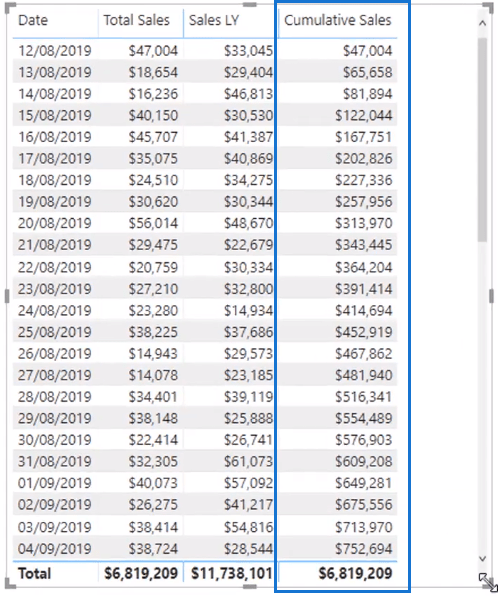Click the $61,073 Sales LY value

point(248,461)
